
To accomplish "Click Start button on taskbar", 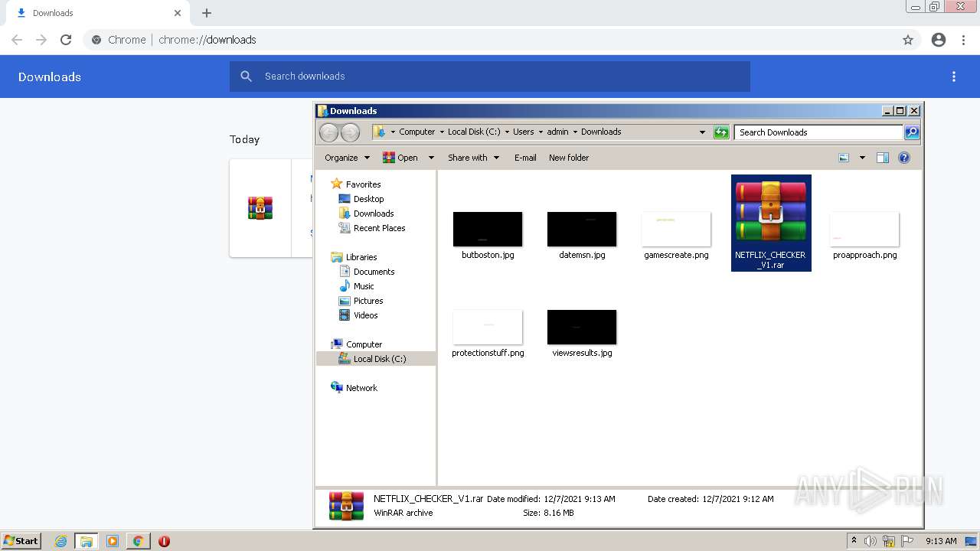I will coord(21,541).
